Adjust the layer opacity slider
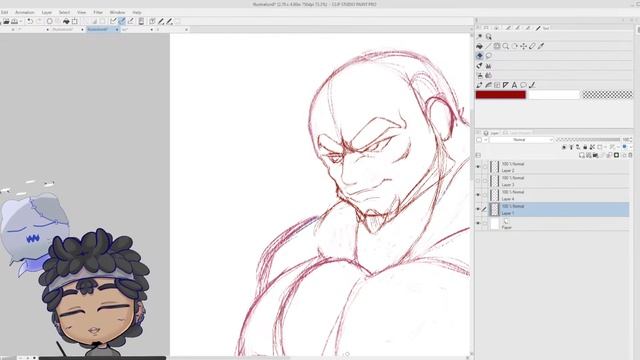The height and width of the screenshot is (360, 640). (588, 140)
